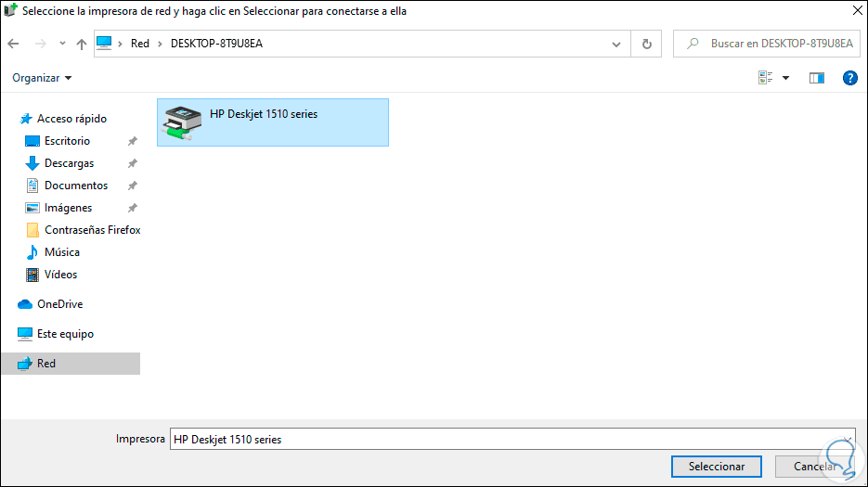
Task: Open Imágenes in the sidebar
Action: [x=68, y=208]
